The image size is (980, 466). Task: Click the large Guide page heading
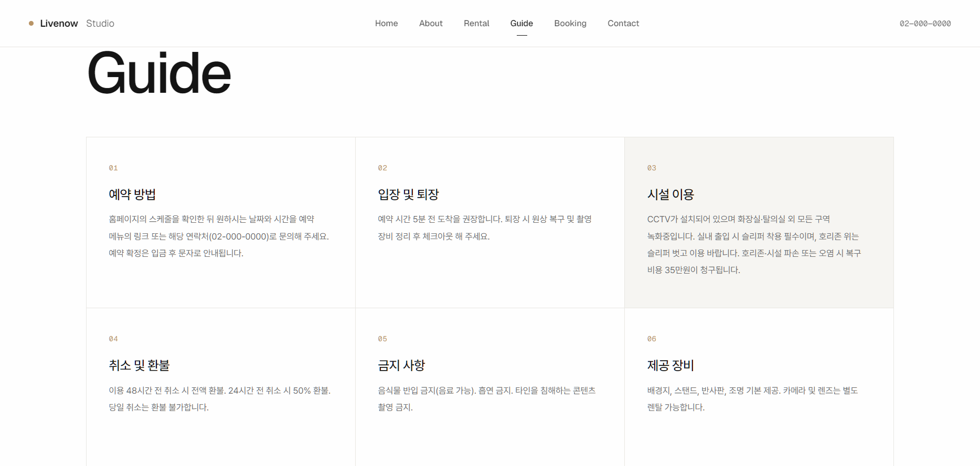click(159, 73)
